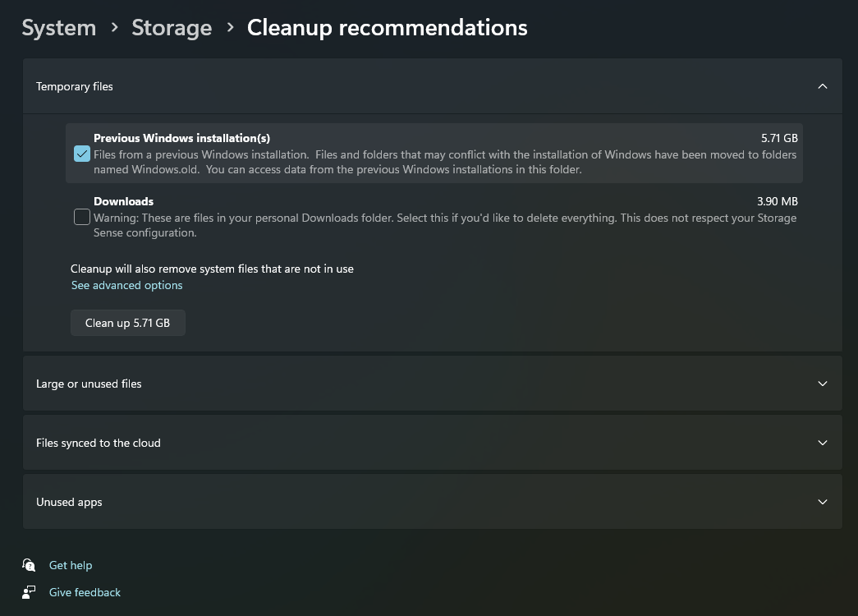This screenshot has height=616, width=858.
Task: Click the Get help question-bubble icon
Action: pyautogui.click(x=30, y=565)
